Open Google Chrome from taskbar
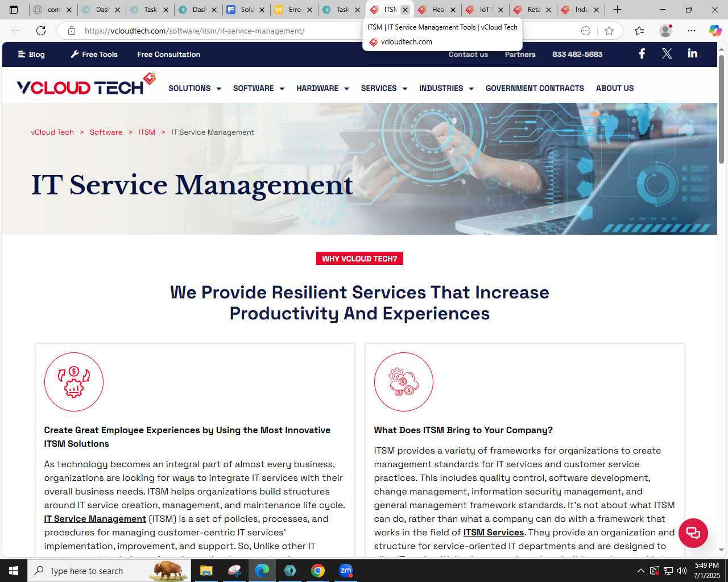 tap(318, 571)
